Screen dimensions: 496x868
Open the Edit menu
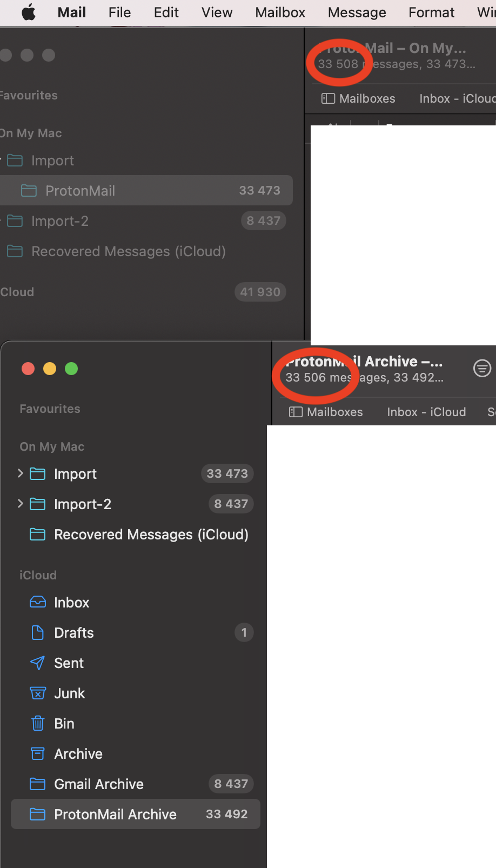166,12
